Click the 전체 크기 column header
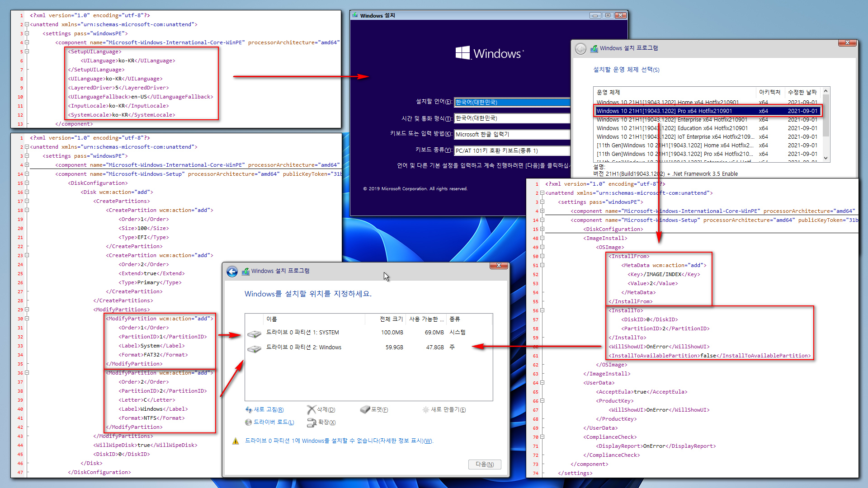Viewport: 868px width, 488px height. 386,319
